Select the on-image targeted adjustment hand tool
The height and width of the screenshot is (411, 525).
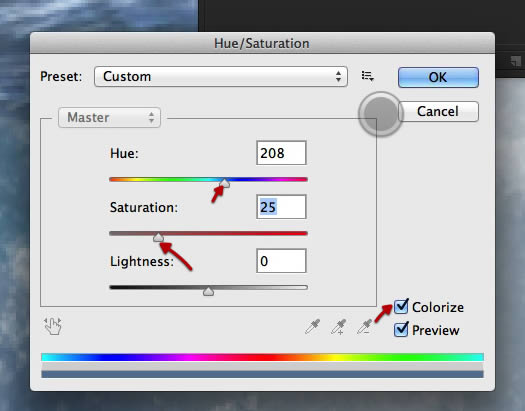(53, 326)
